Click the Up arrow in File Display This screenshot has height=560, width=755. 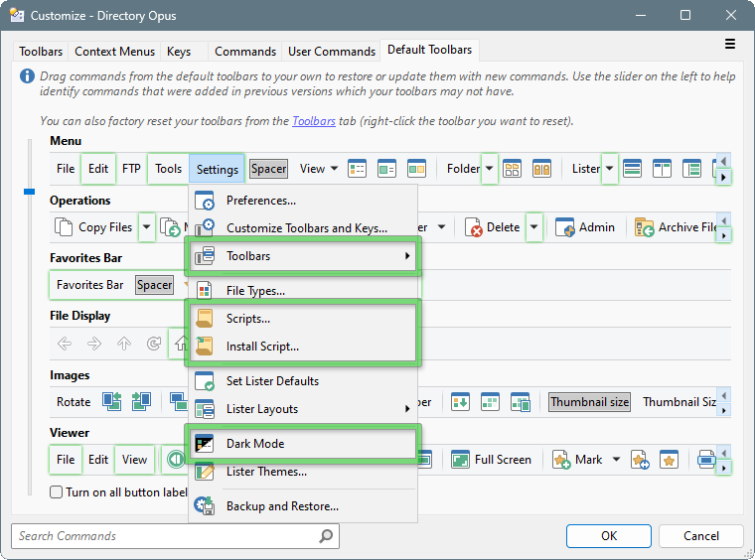point(124,344)
